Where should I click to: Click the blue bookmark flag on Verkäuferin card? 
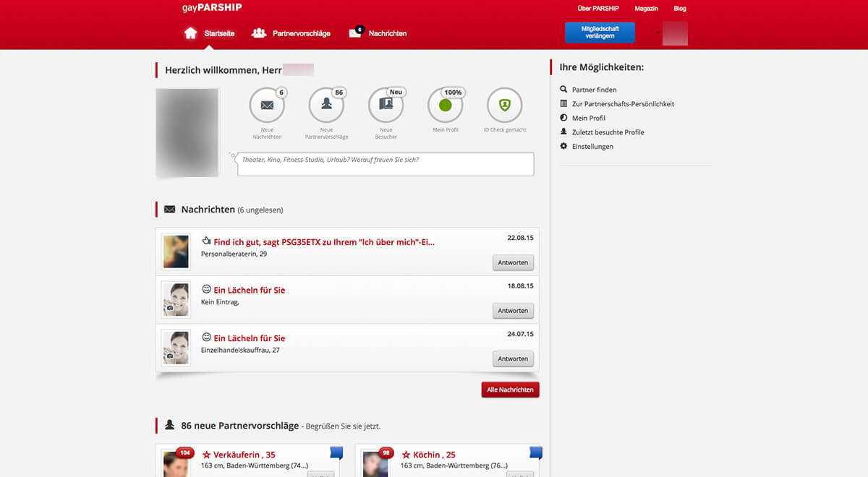click(336, 453)
